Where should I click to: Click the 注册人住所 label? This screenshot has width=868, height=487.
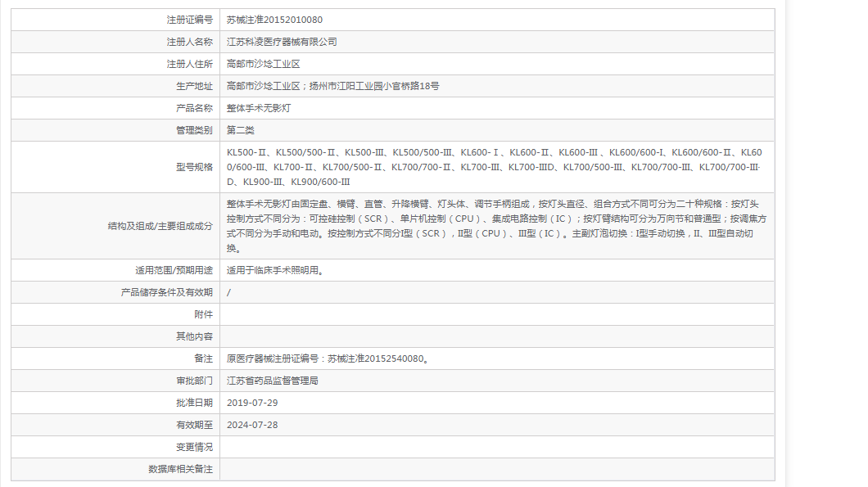pyautogui.click(x=190, y=64)
